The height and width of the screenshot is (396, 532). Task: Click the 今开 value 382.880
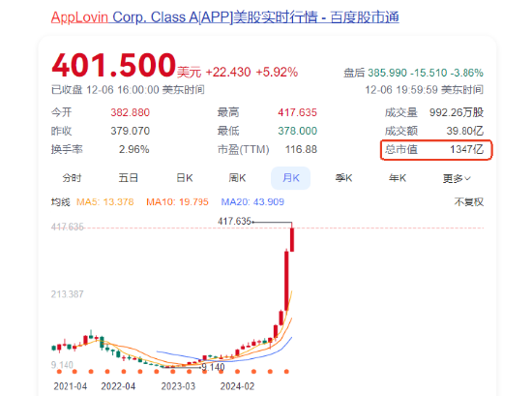131,112
